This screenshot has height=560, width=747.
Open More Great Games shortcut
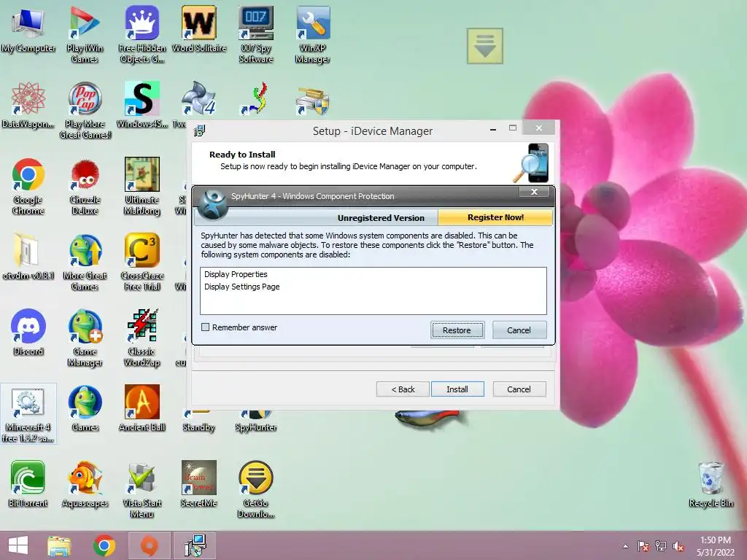point(85,262)
